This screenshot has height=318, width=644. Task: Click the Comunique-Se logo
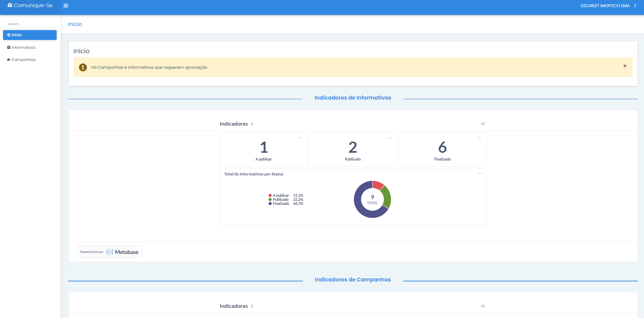point(30,5)
